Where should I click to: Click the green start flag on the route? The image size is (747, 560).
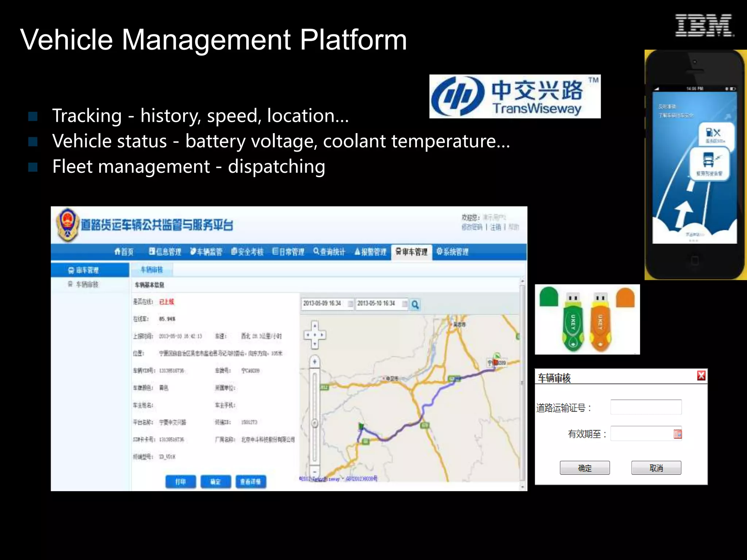click(x=361, y=425)
